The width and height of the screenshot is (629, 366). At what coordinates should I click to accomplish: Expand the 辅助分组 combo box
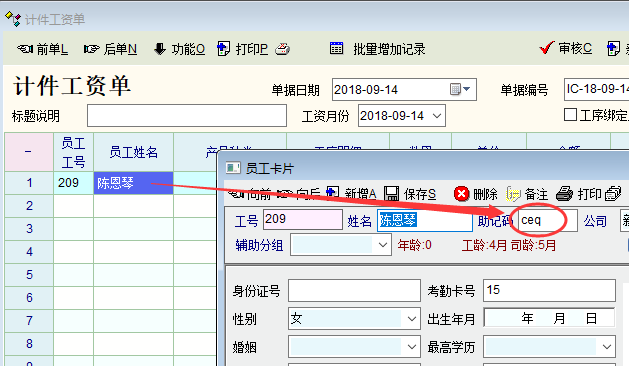[383, 245]
